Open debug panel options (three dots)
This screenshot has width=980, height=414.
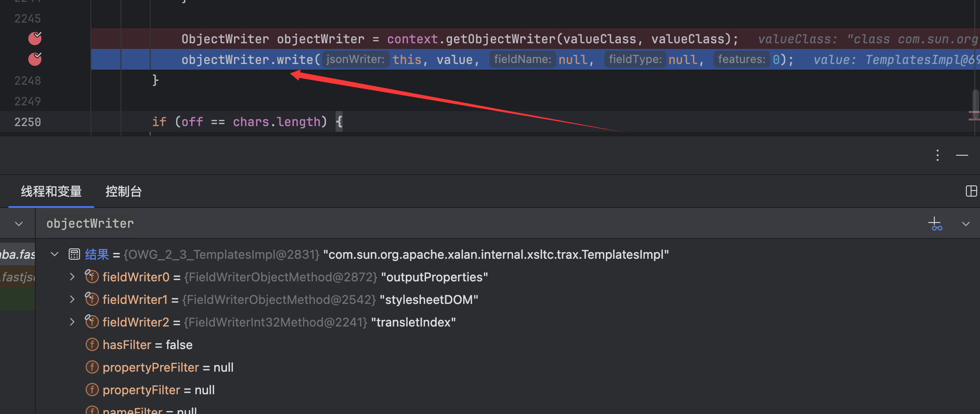pos(937,155)
